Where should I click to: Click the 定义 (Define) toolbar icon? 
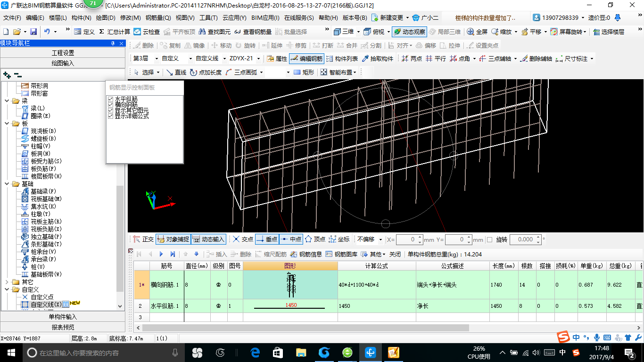click(84, 32)
